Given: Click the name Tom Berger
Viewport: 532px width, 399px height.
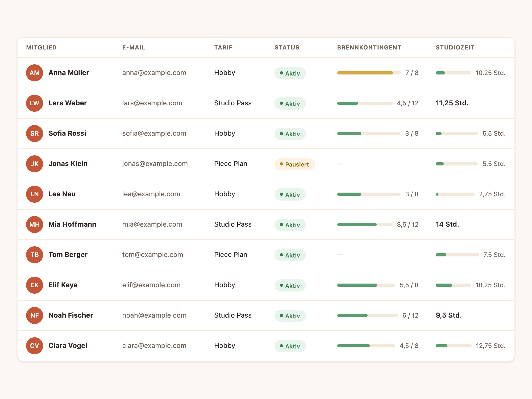Looking at the screenshot, I should 68,255.
